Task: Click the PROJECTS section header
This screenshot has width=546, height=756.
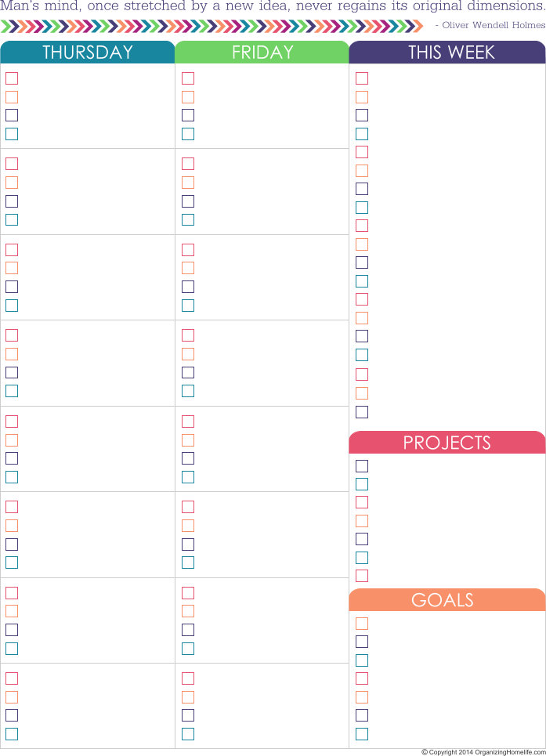Action: point(447,443)
